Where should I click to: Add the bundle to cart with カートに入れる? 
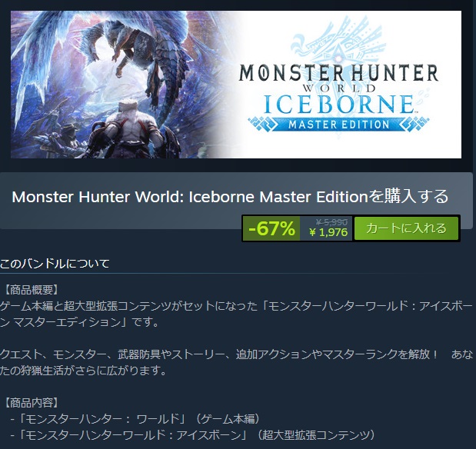pos(406,228)
